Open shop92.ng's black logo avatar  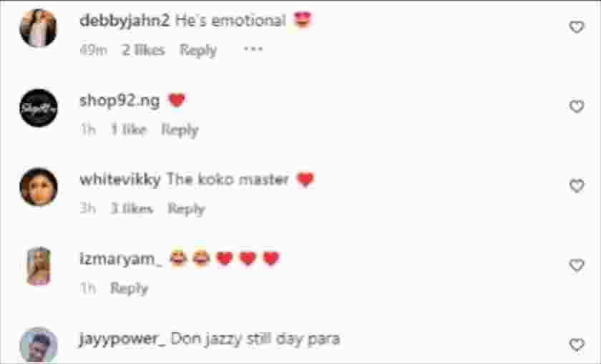[x=39, y=108]
